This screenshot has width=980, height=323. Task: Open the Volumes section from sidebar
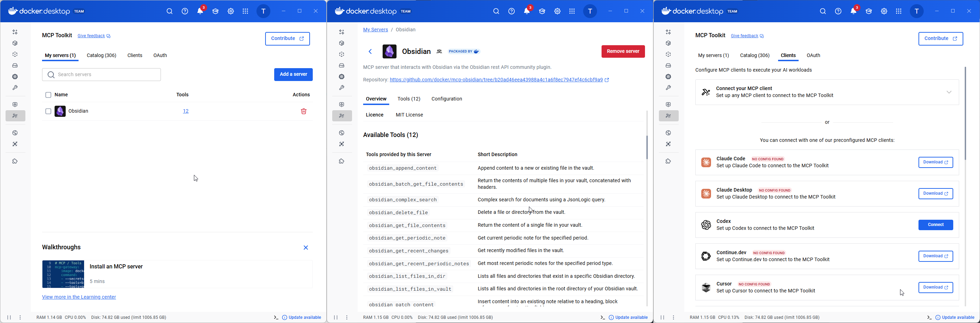(15, 65)
